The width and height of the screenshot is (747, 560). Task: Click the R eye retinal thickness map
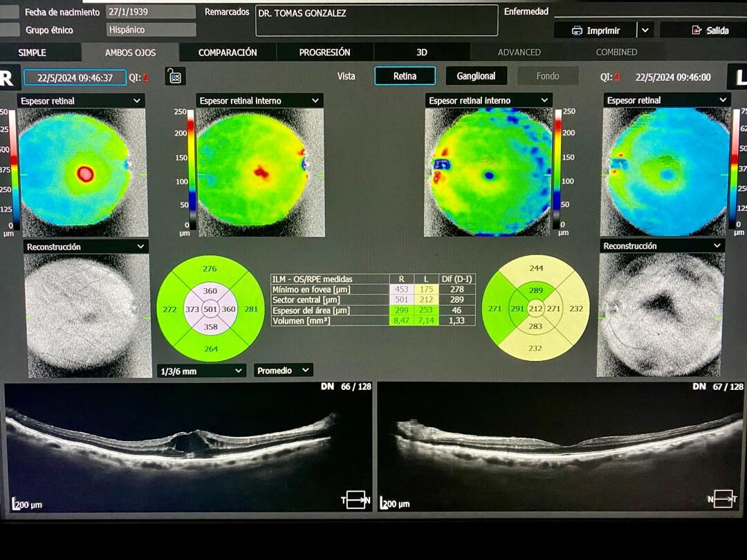point(82,172)
